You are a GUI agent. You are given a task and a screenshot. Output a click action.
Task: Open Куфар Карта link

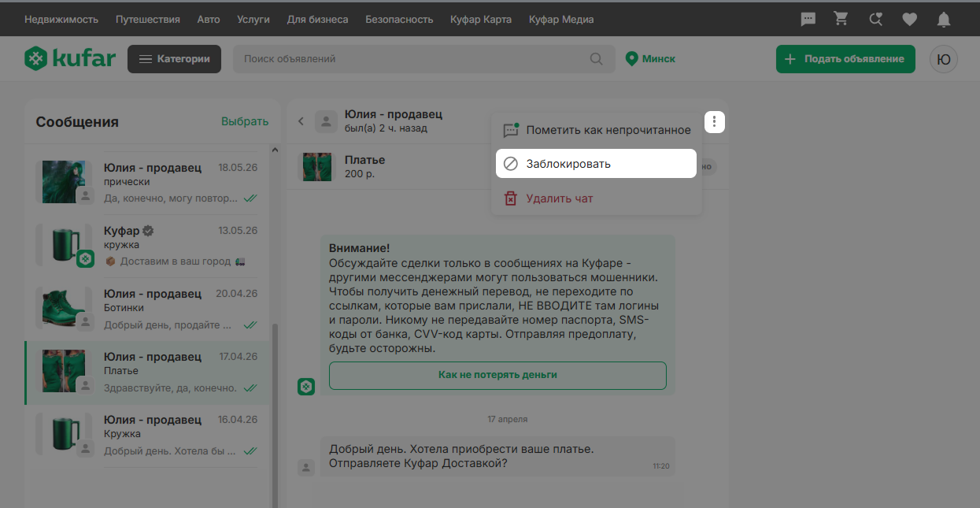[481, 19]
